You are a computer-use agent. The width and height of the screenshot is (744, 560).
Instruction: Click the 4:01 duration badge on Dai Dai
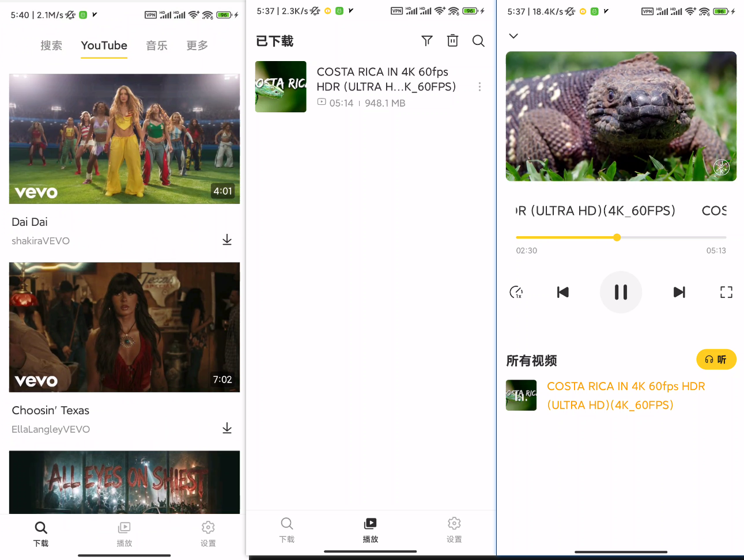(x=223, y=191)
